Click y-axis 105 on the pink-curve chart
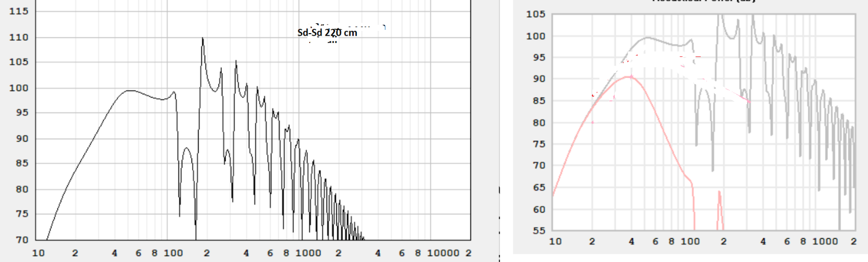Screen dimensions: 868x262 pos(535,14)
